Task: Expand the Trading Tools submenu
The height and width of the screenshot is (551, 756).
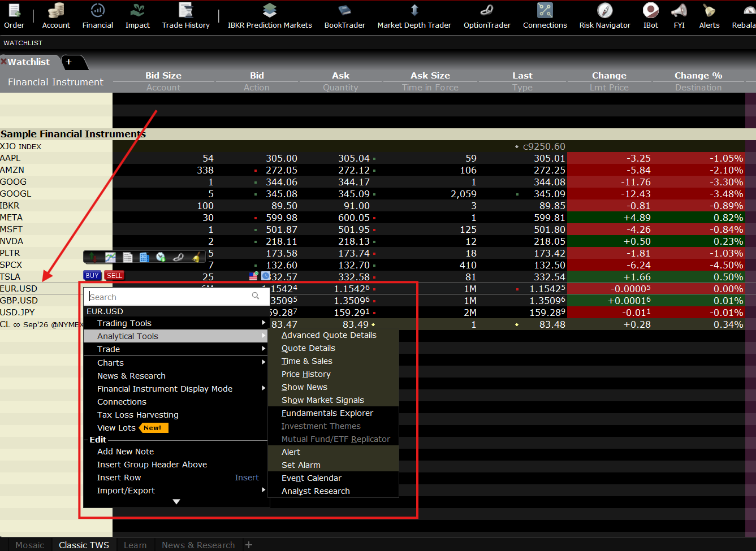Action: [x=175, y=323]
